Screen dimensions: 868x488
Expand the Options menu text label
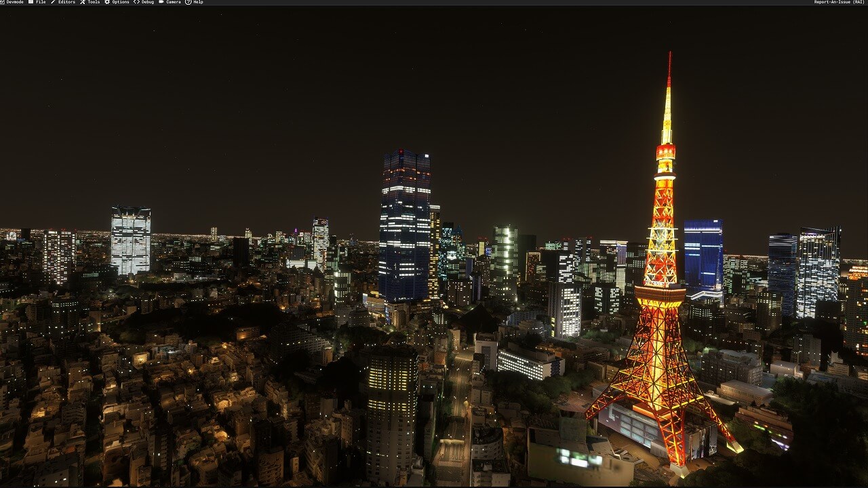coord(121,2)
